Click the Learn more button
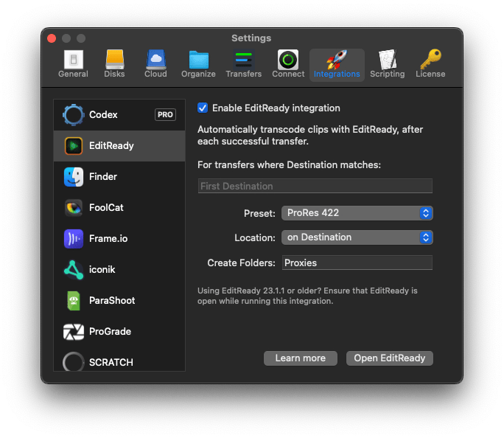Image resolution: width=504 pixels, height=438 pixels. click(300, 358)
